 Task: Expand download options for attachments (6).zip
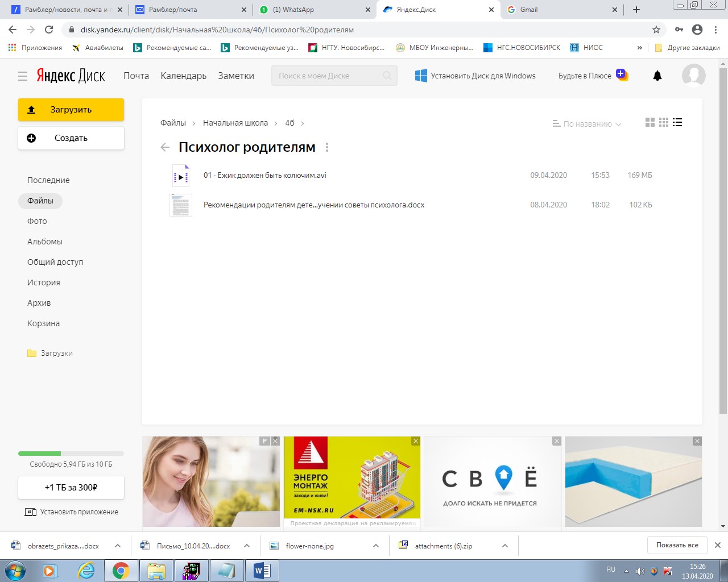[x=505, y=546]
